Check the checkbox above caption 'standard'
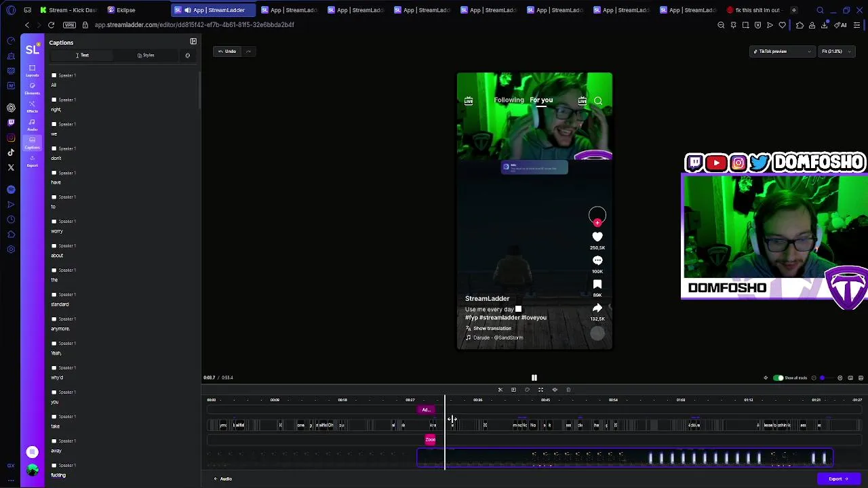The width and height of the screenshot is (868, 488). [x=54, y=295]
